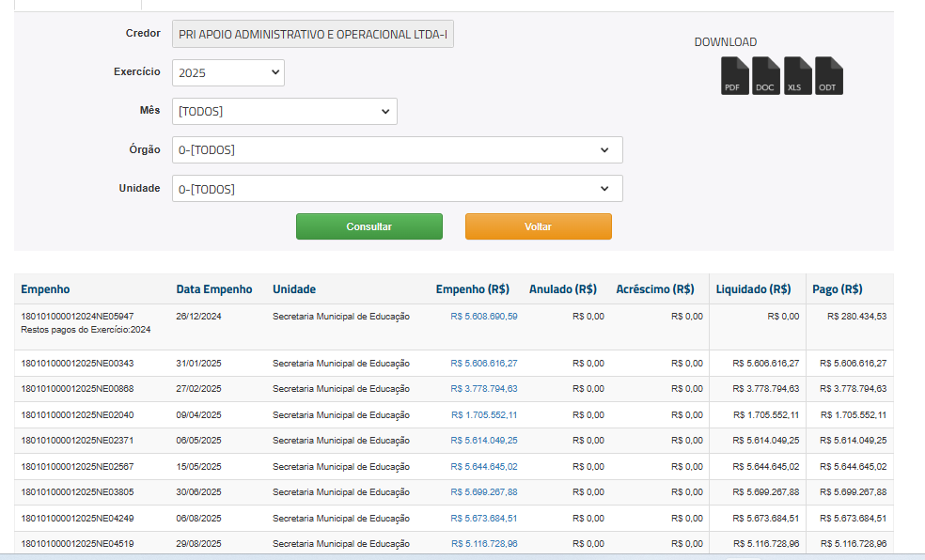Open empenho value R$ 5.614.049,25
The width and height of the screenshot is (925, 560).
point(484,441)
